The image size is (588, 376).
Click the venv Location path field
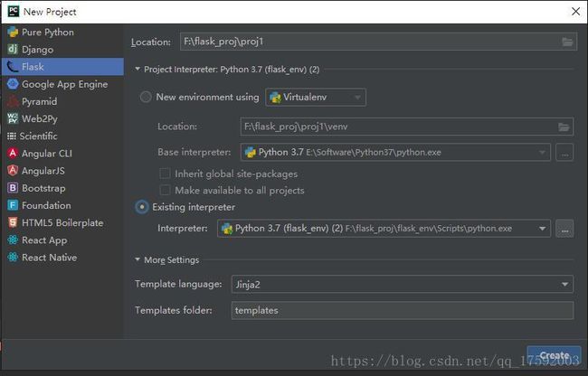(x=406, y=127)
